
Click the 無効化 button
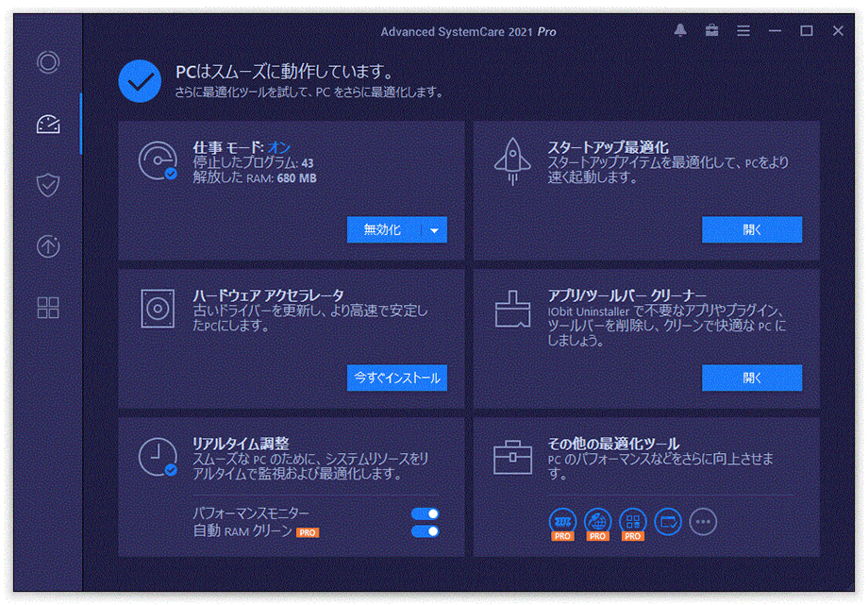point(384,229)
